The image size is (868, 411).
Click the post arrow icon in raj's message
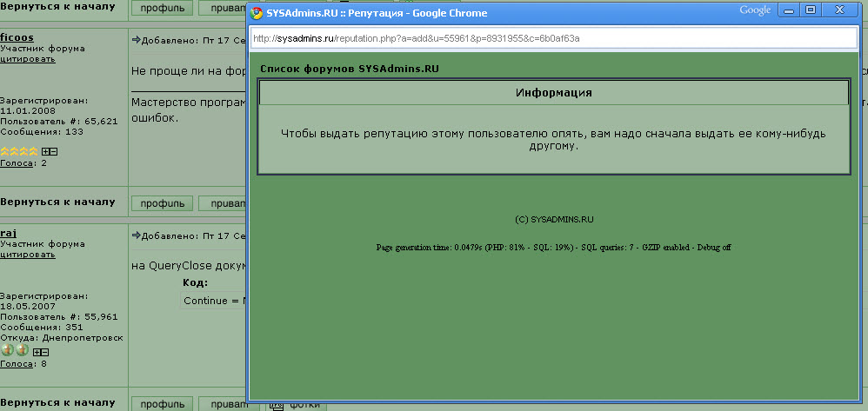pos(137,235)
